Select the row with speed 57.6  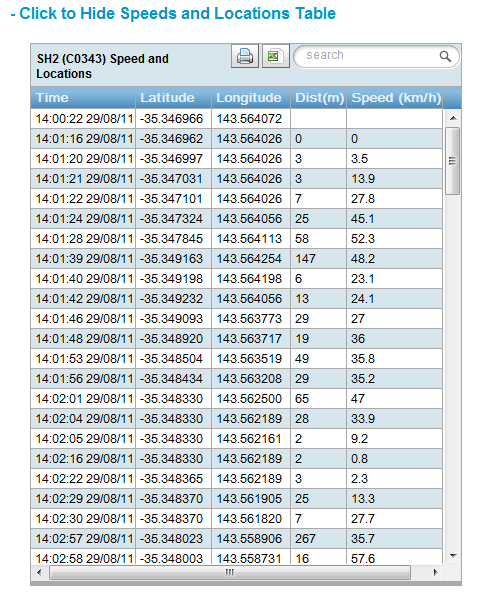[x=237, y=558]
